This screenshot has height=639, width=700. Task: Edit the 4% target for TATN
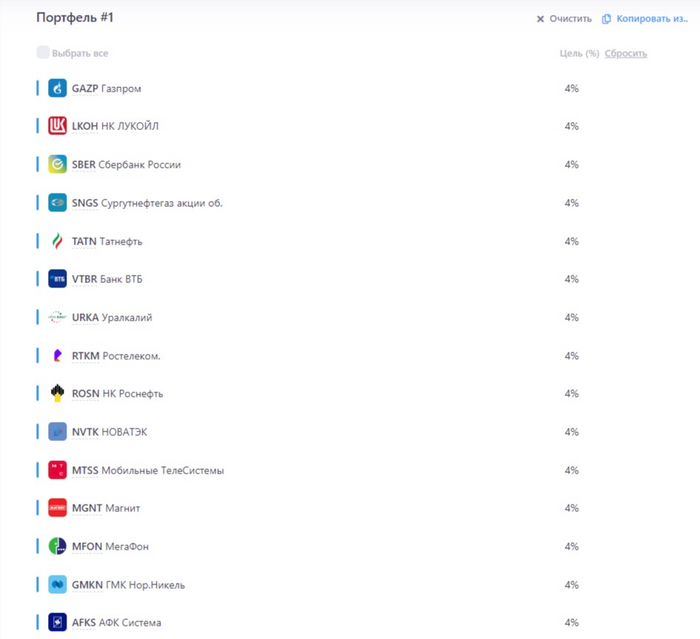click(x=571, y=241)
